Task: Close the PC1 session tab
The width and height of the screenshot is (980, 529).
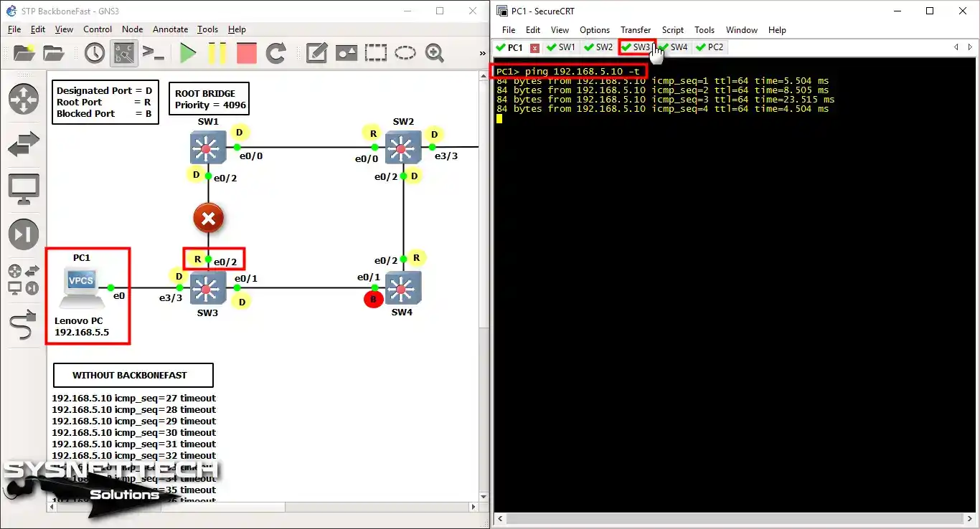Action: coord(534,48)
